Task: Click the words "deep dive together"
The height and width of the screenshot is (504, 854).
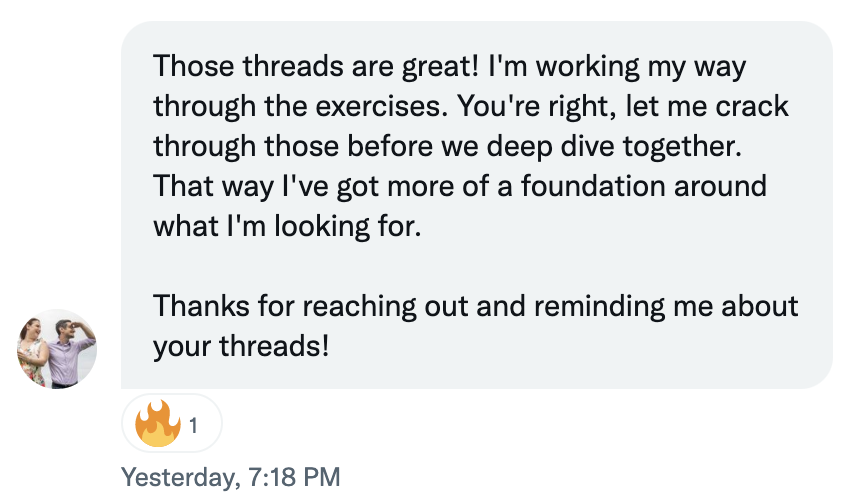Action: pyautogui.click(x=614, y=147)
